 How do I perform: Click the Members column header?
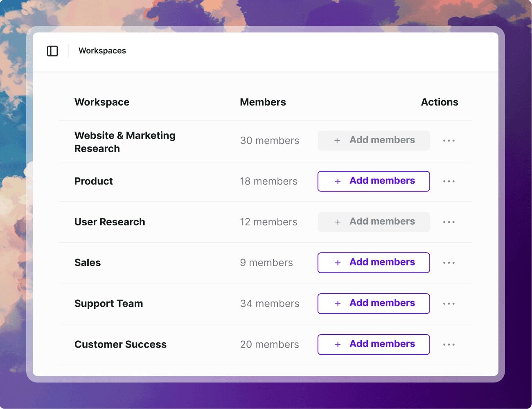tap(263, 102)
